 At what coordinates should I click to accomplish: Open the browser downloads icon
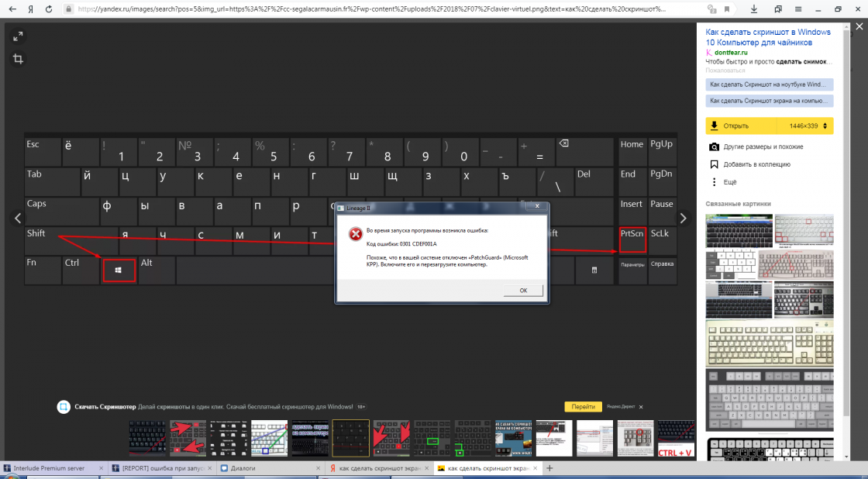(x=754, y=9)
